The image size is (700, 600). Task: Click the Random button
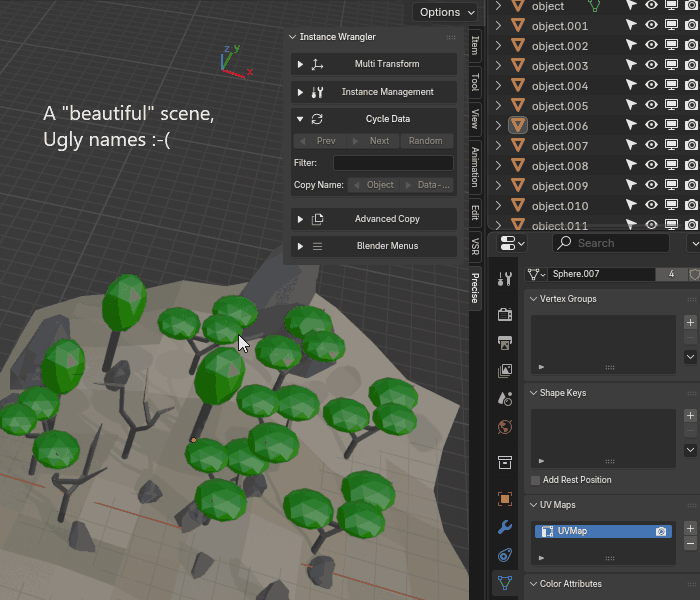[426, 141]
